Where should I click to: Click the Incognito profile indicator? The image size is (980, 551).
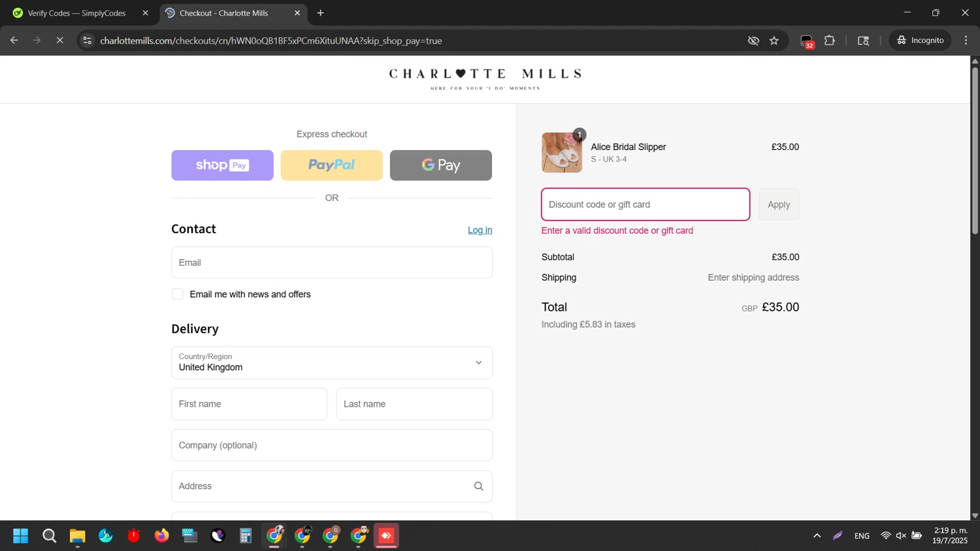pos(920,40)
